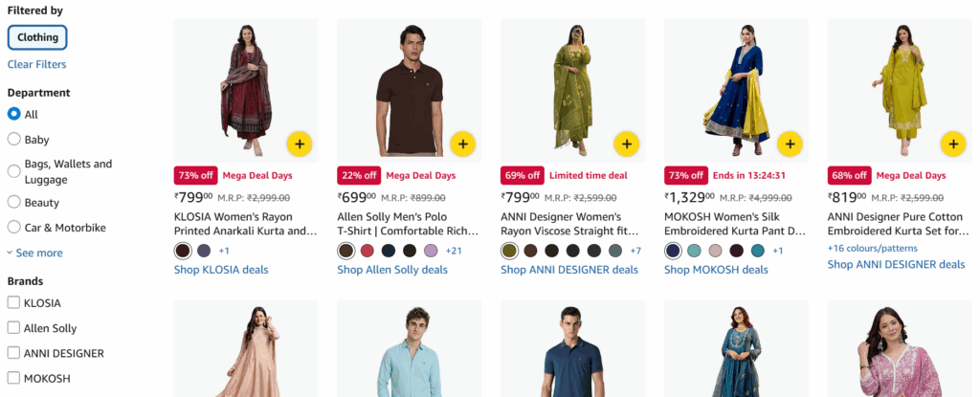
Task: Add MOKOSH Silk Kurta to cart
Action: pyautogui.click(x=790, y=144)
